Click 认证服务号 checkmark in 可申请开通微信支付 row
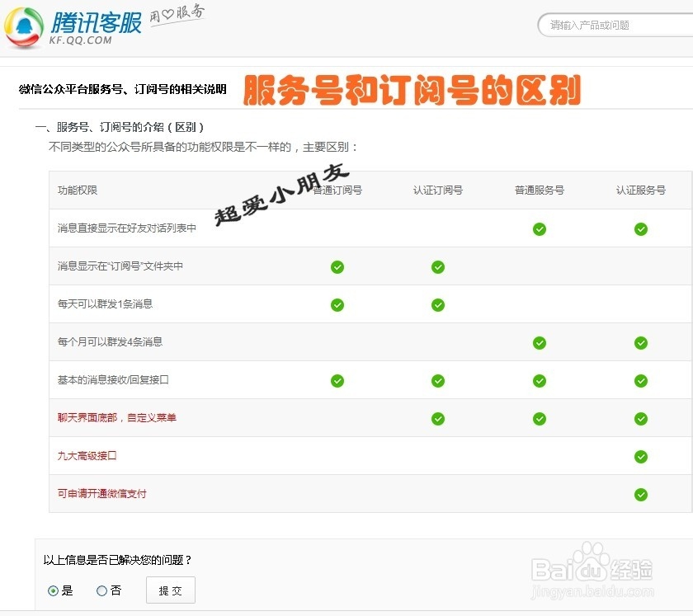The height and width of the screenshot is (616, 693). tap(641, 495)
